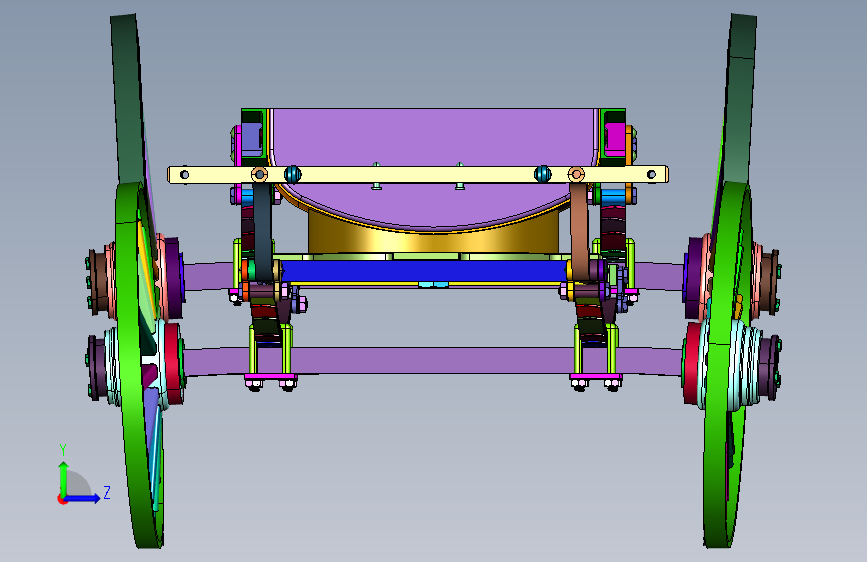
Task: Select the magenta block at the tank's top right
Action: (x=615, y=139)
